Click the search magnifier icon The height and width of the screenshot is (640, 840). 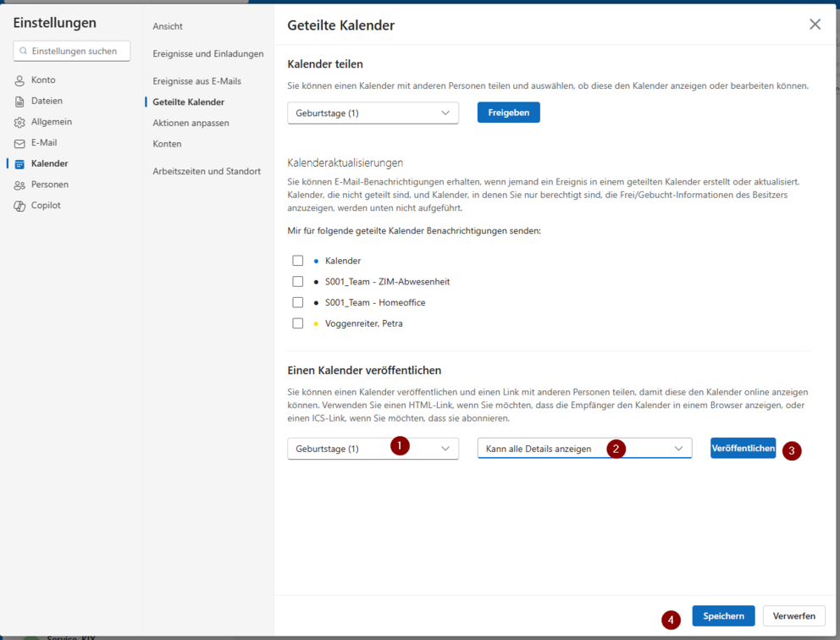tap(24, 52)
